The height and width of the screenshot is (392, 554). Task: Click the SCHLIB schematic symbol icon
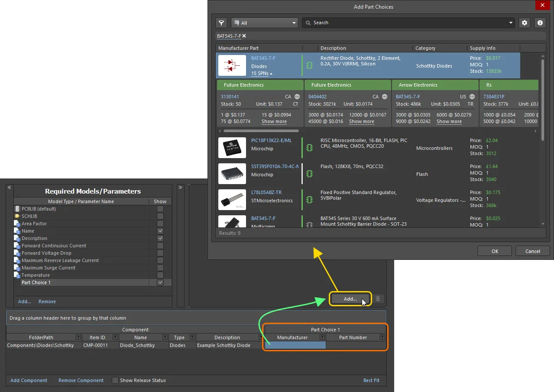[x=16, y=216]
